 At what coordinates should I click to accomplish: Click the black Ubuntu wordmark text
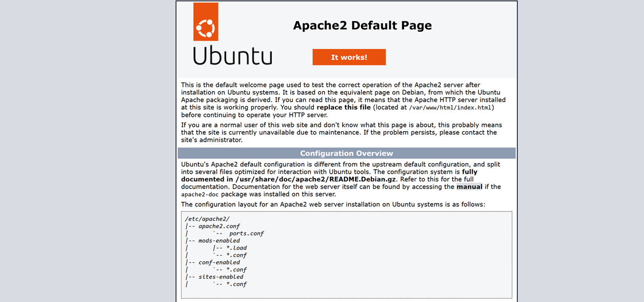pyautogui.click(x=232, y=56)
